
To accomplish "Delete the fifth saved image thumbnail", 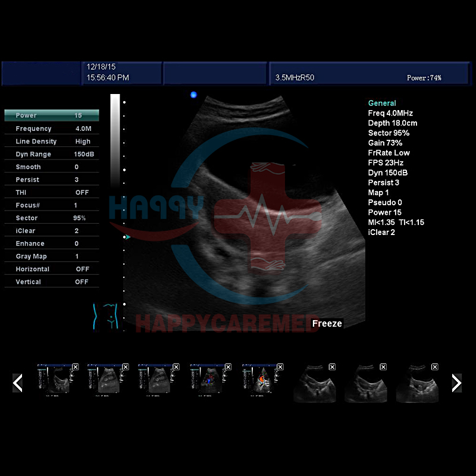I will [x=280, y=367].
